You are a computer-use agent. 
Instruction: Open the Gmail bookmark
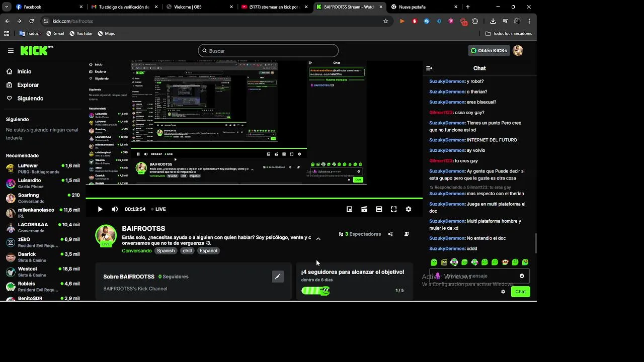[55, 34]
